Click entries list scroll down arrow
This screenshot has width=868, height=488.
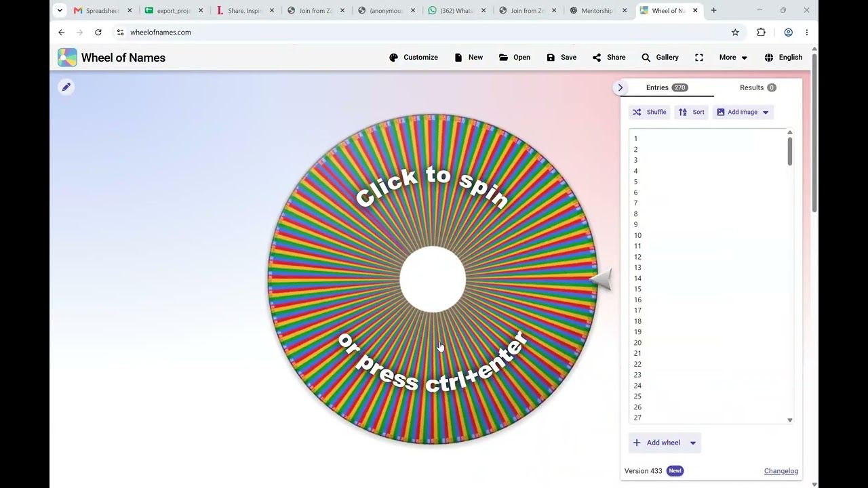(x=789, y=420)
